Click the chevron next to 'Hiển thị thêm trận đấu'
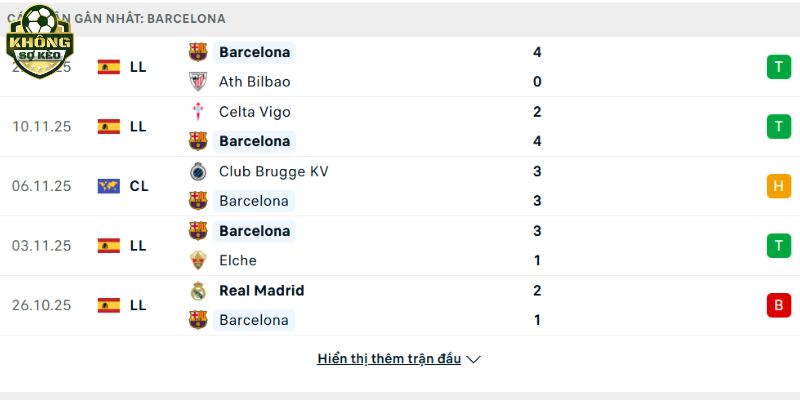 tap(474, 359)
